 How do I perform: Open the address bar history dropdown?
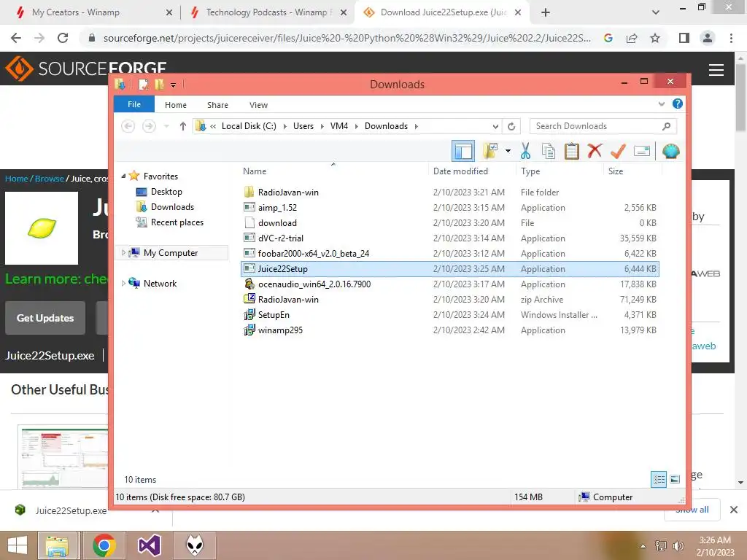pyautogui.click(x=495, y=126)
